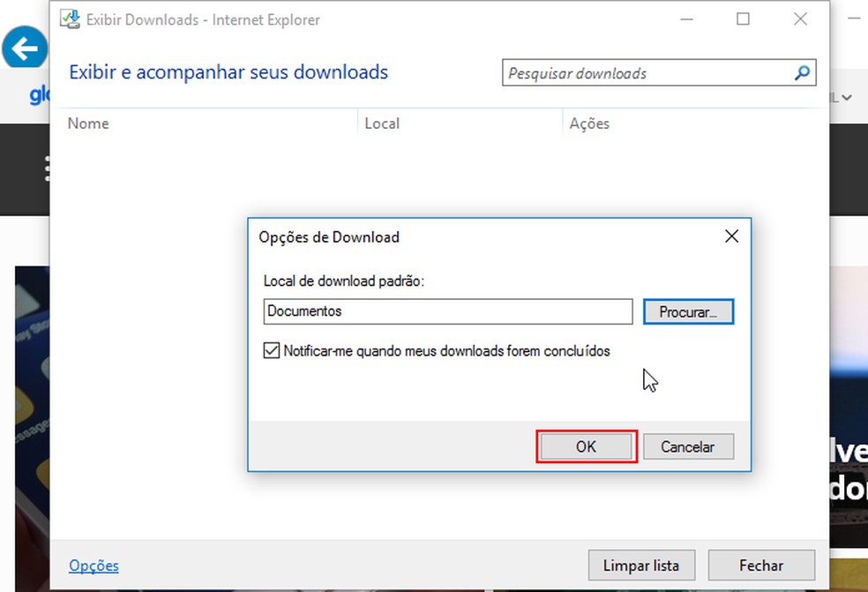This screenshot has width=868, height=592.
Task: Click the default download location text field
Action: [447, 311]
